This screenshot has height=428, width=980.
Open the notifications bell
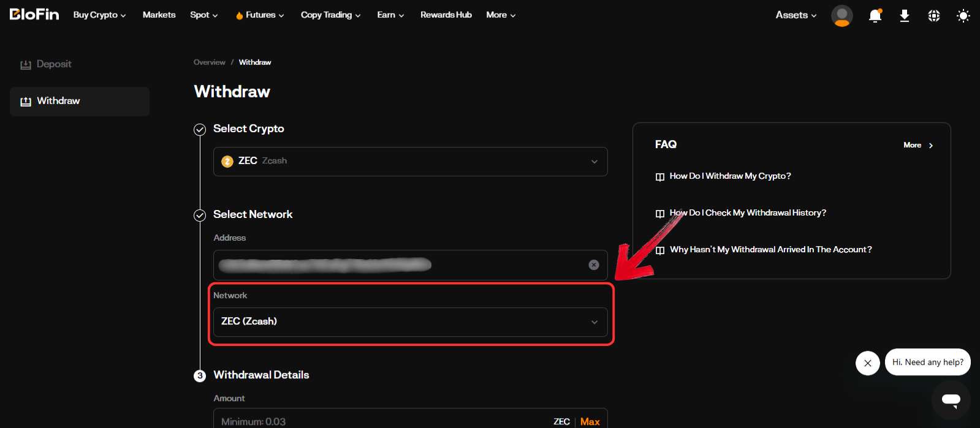click(875, 16)
